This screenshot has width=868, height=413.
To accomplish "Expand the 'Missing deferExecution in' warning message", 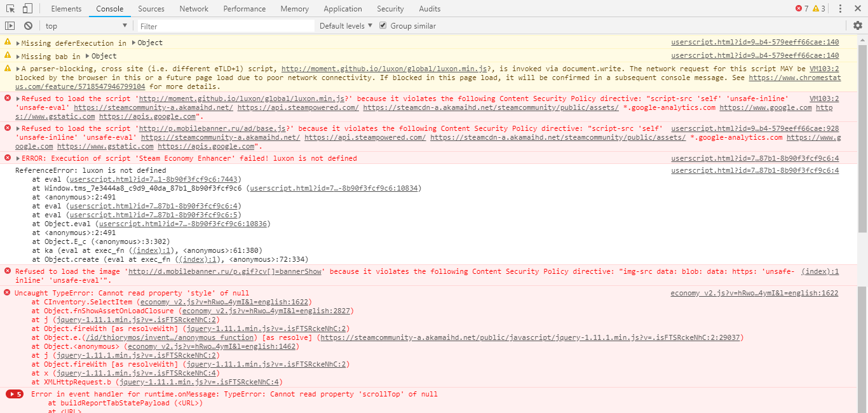I will 18,43.
